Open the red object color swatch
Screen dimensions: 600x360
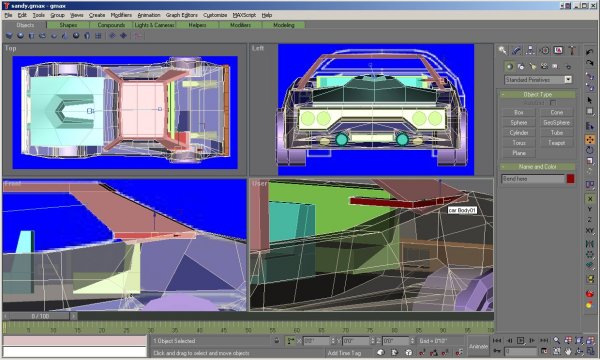point(570,179)
